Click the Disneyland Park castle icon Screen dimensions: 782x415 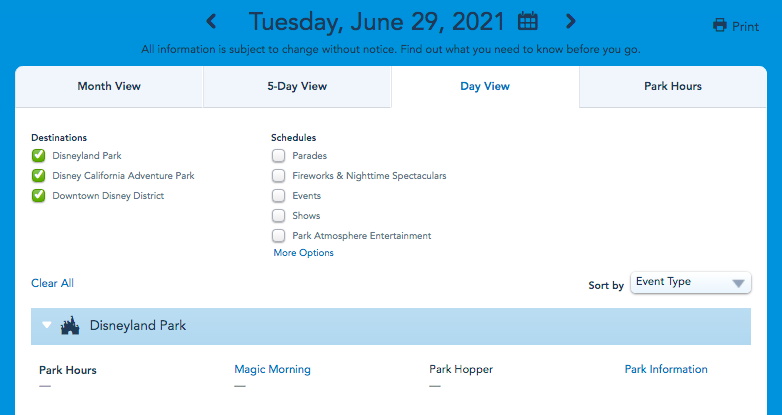click(x=70, y=326)
